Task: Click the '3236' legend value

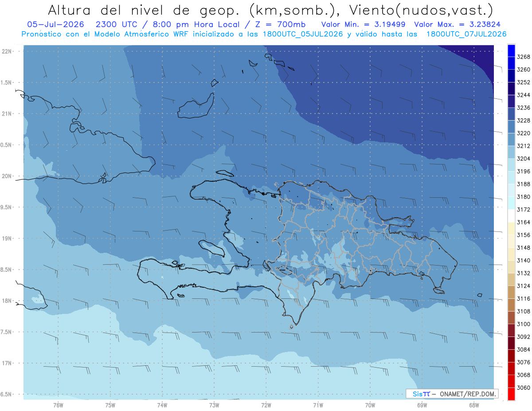Action: pos(524,108)
